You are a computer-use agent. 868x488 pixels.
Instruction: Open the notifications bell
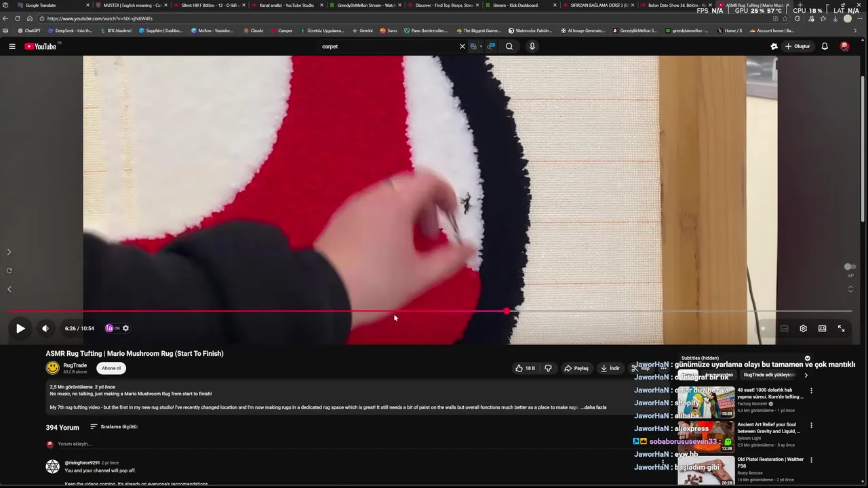[x=825, y=46]
